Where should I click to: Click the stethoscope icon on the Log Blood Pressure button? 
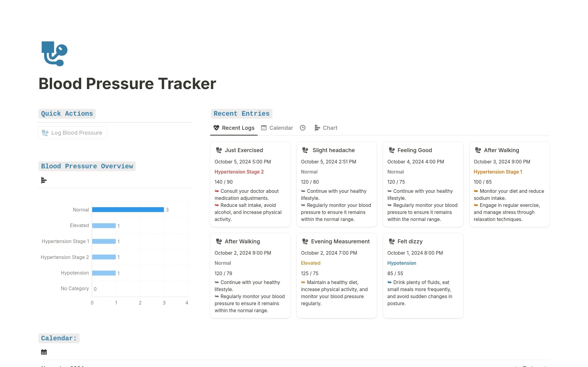[x=45, y=133]
